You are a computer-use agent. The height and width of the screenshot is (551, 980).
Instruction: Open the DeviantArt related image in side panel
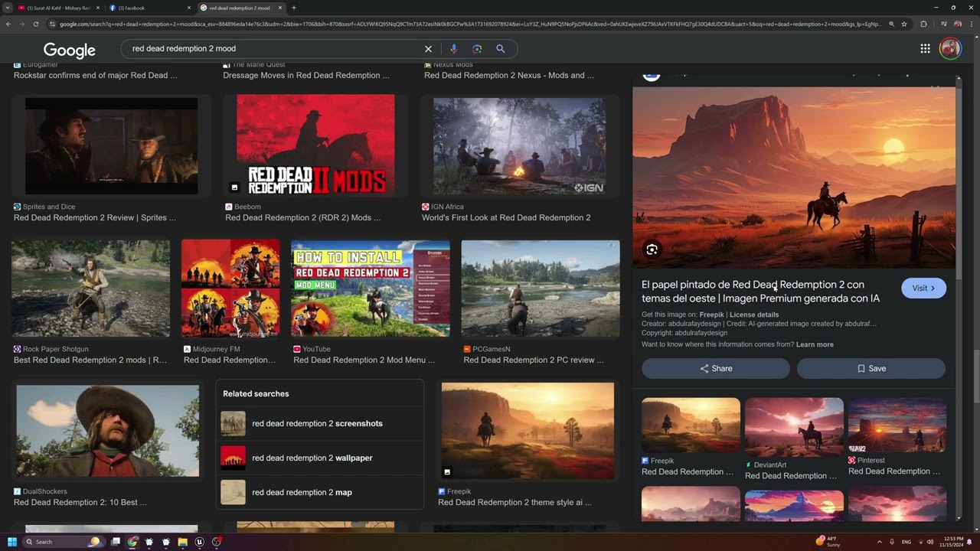click(794, 427)
